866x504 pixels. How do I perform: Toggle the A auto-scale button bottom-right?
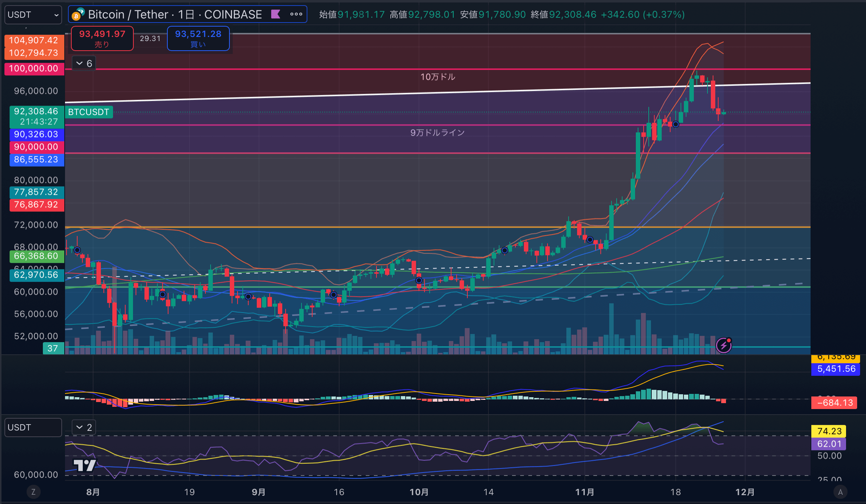tap(841, 492)
